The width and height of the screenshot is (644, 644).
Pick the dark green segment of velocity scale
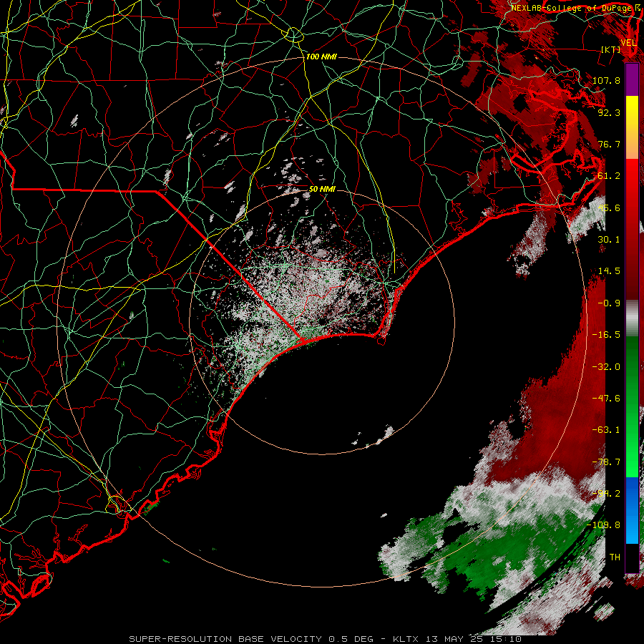[x=632, y=361]
